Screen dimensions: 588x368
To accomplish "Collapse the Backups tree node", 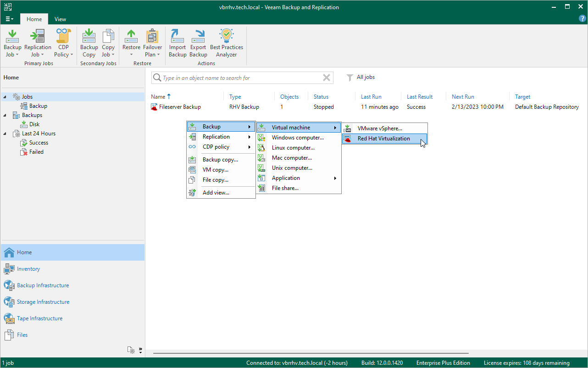I will click(6, 115).
